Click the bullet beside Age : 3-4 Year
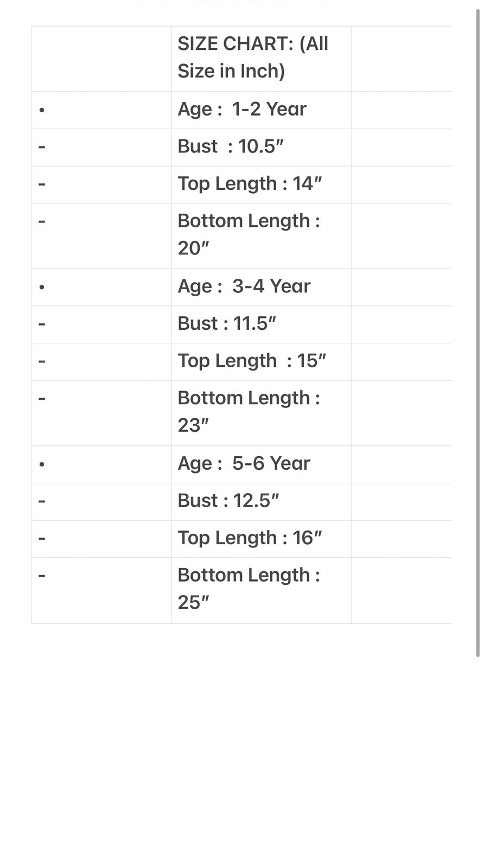 click(42, 287)
